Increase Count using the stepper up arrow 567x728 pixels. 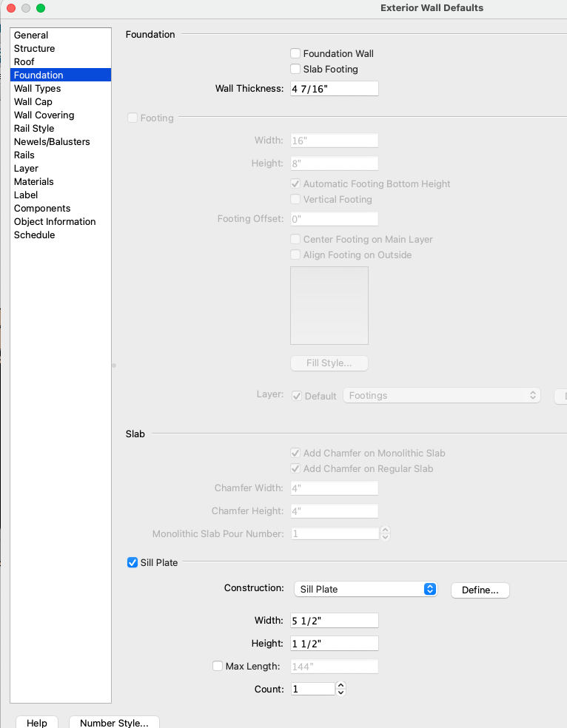(x=340, y=685)
